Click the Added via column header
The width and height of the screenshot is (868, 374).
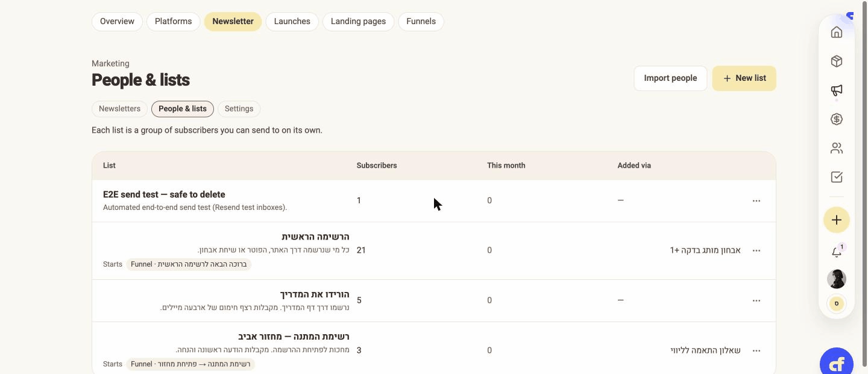(634, 166)
